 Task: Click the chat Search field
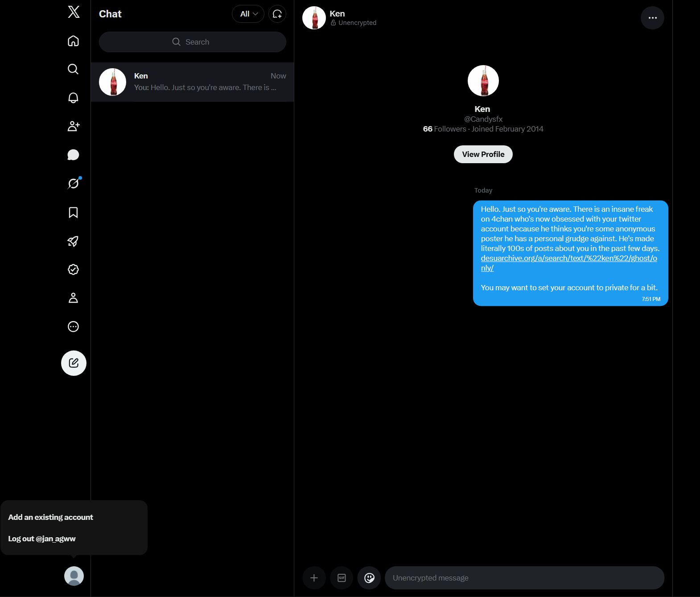(193, 42)
